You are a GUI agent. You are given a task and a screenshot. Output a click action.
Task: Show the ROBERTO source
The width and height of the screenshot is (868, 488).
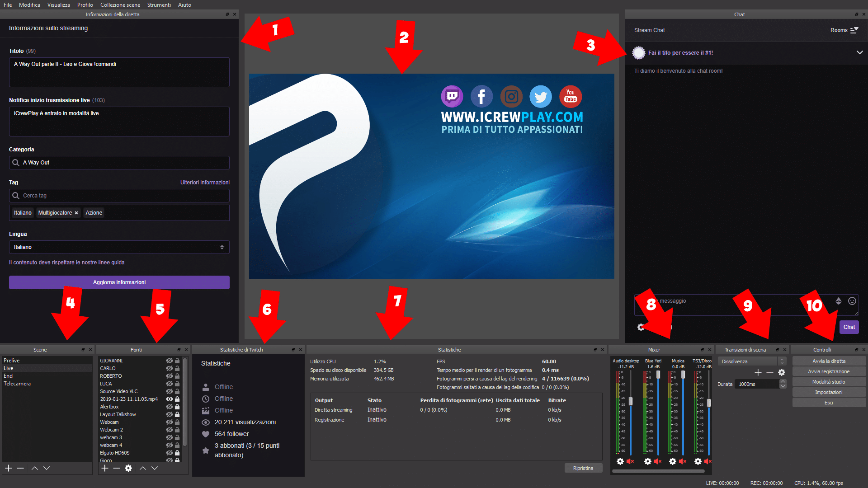(x=170, y=376)
